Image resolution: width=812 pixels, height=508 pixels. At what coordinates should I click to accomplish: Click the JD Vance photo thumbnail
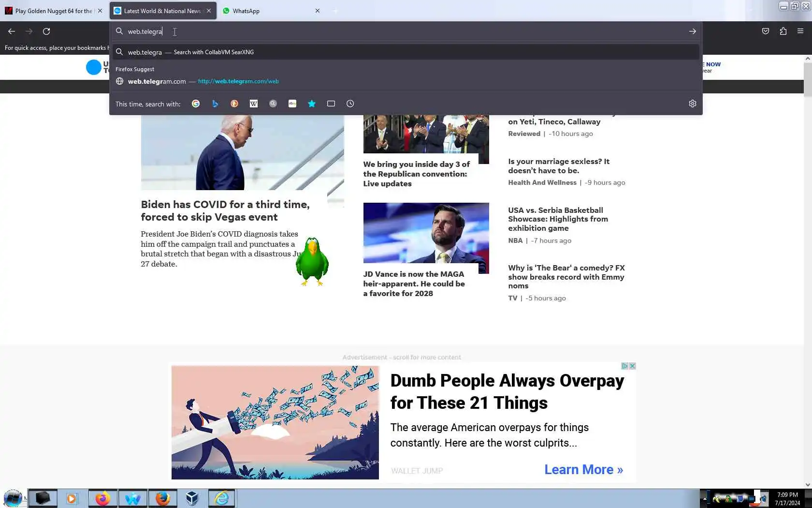(x=426, y=233)
